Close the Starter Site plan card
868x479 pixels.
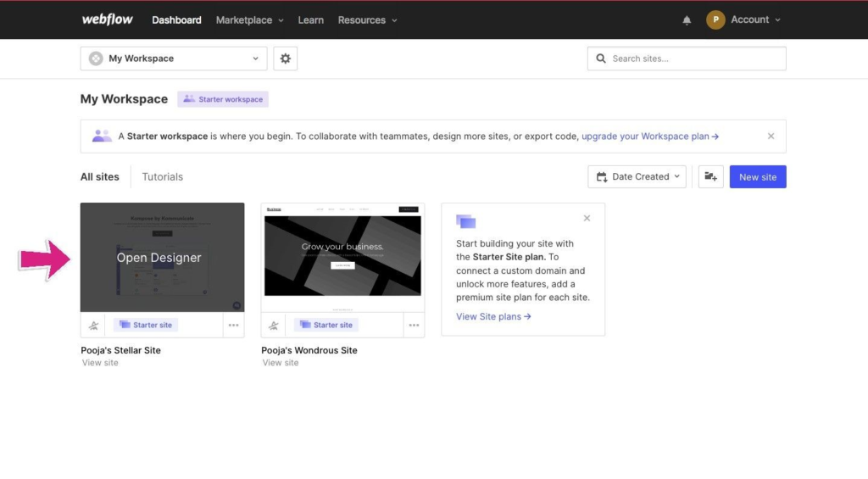(x=587, y=218)
